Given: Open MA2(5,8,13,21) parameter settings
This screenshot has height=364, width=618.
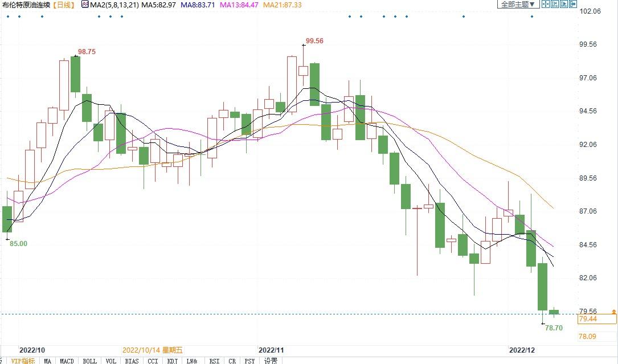Looking at the screenshot, I should pyautogui.click(x=113, y=5).
